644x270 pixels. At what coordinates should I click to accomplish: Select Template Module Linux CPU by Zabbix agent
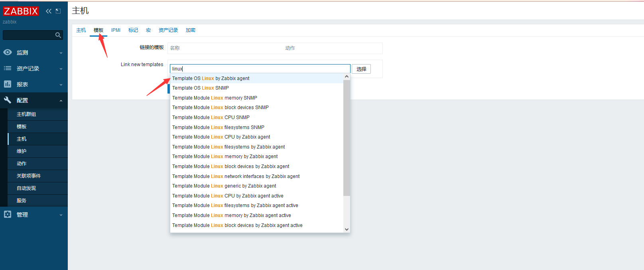[257, 137]
